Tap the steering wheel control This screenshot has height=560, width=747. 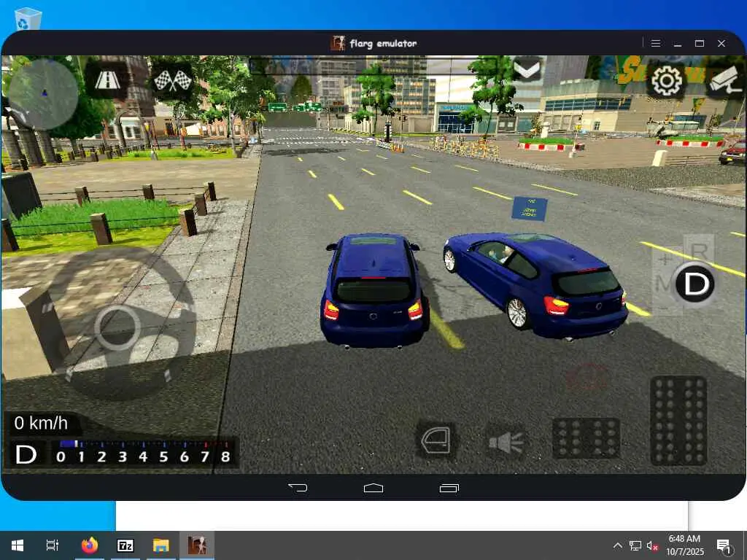point(119,324)
